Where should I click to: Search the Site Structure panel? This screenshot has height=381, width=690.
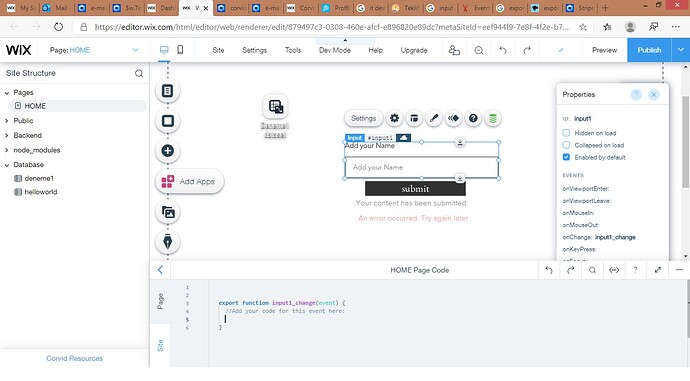139,73
